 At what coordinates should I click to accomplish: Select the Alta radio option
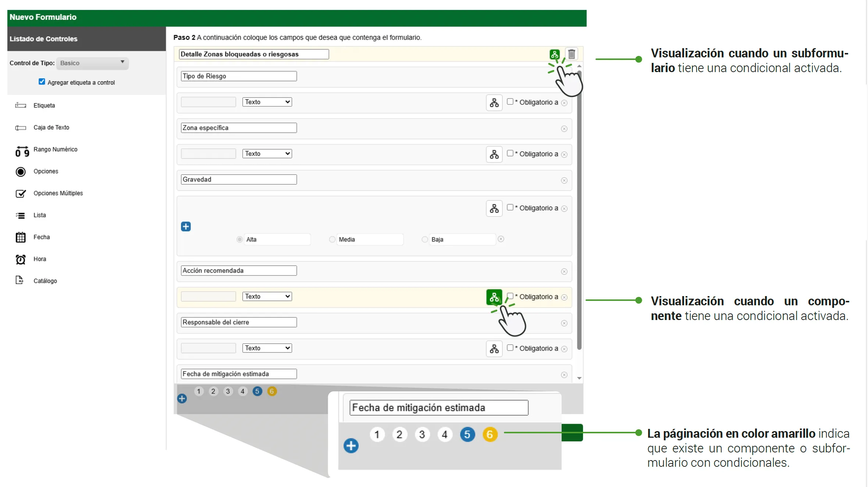pos(240,239)
